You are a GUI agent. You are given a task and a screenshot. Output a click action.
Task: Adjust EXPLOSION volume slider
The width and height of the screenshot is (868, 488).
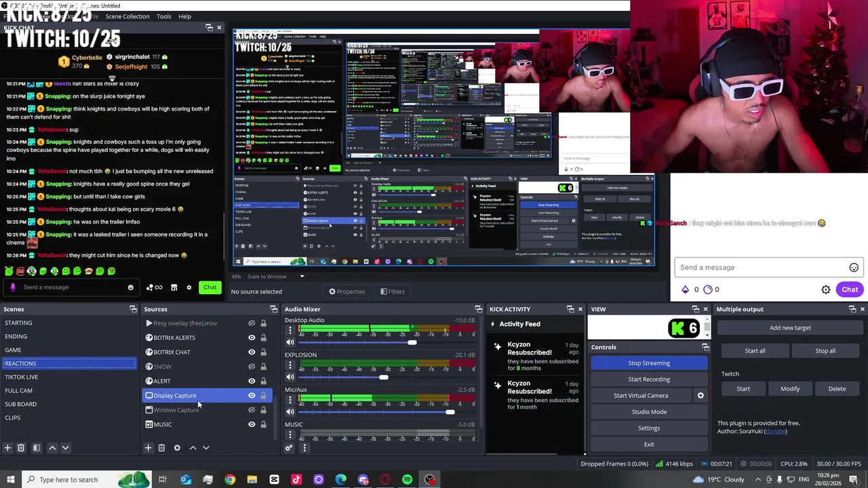(x=384, y=377)
